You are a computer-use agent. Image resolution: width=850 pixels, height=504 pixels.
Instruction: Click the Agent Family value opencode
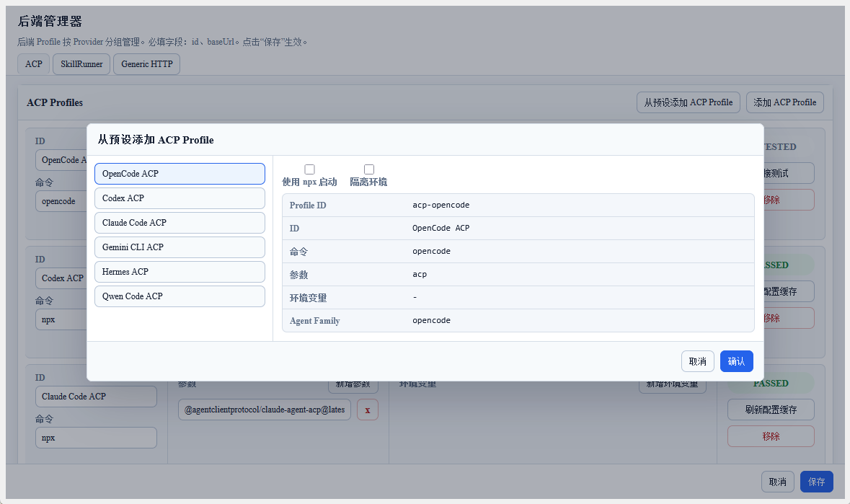[x=431, y=321]
